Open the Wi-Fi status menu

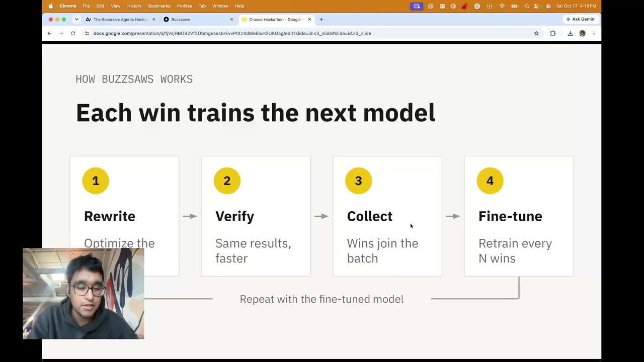(x=502, y=6)
